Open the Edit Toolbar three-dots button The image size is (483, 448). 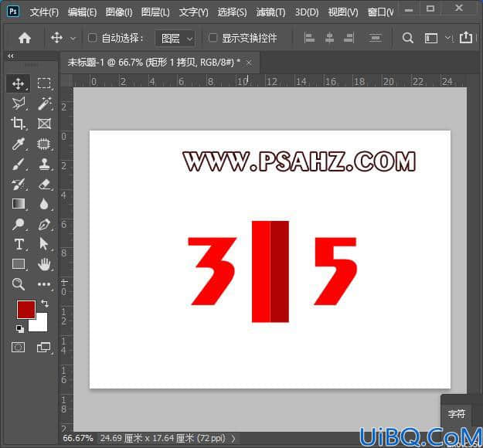pos(44,284)
